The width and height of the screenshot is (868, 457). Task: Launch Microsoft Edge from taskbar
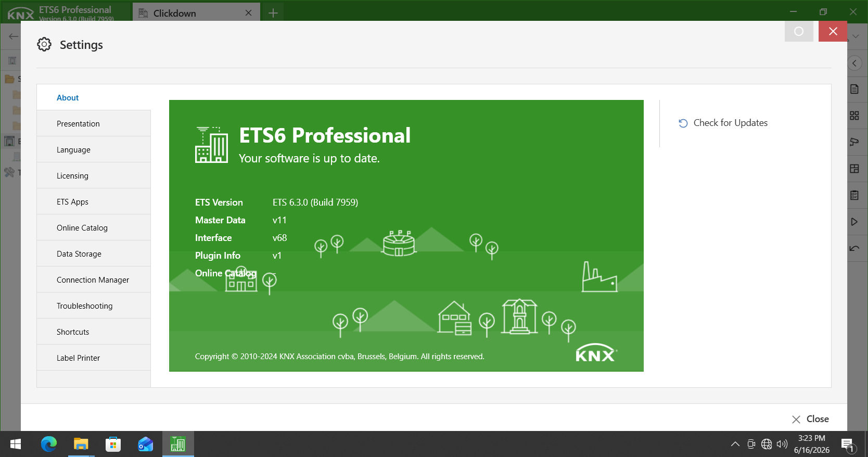click(x=49, y=444)
